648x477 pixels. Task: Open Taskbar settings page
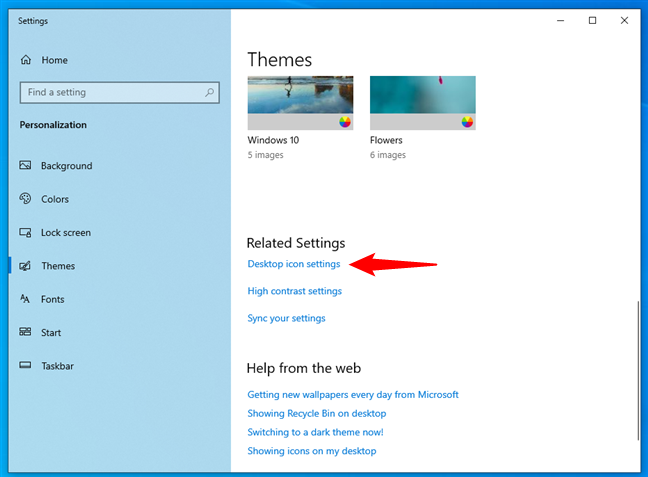[57, 366]
